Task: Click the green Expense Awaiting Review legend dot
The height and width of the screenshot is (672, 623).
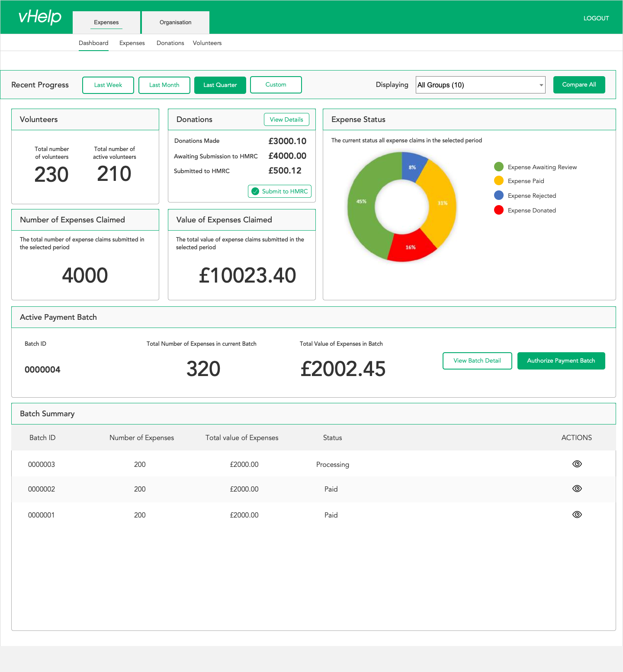Action: [x=499, y=167]
